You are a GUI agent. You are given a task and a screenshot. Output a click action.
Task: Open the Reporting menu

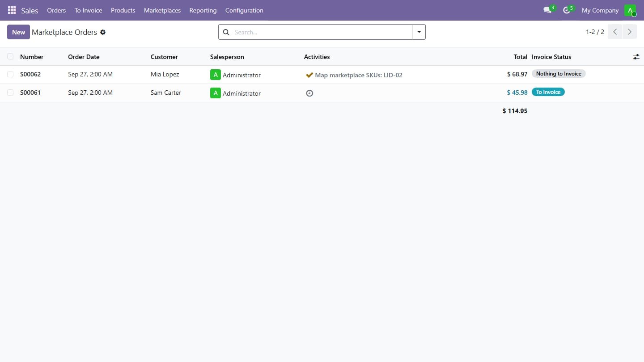point(203,10)
